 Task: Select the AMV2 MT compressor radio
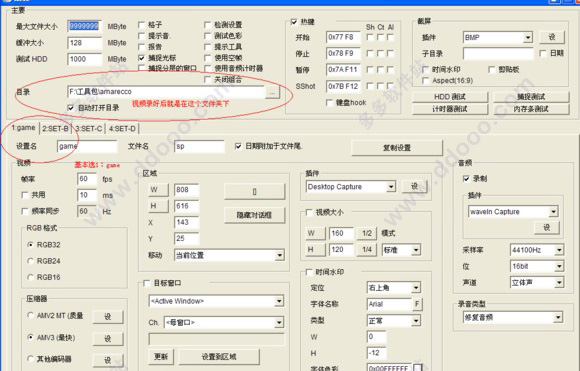tap(31, 316)
